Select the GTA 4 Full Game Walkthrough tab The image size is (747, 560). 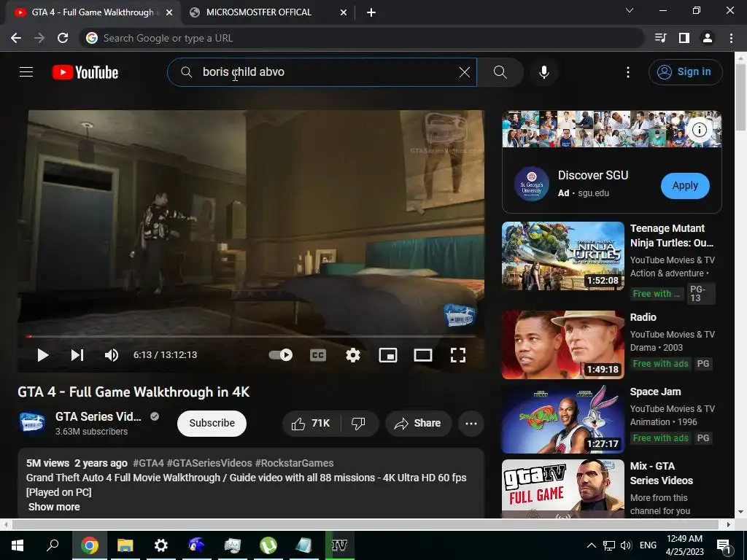93,12
